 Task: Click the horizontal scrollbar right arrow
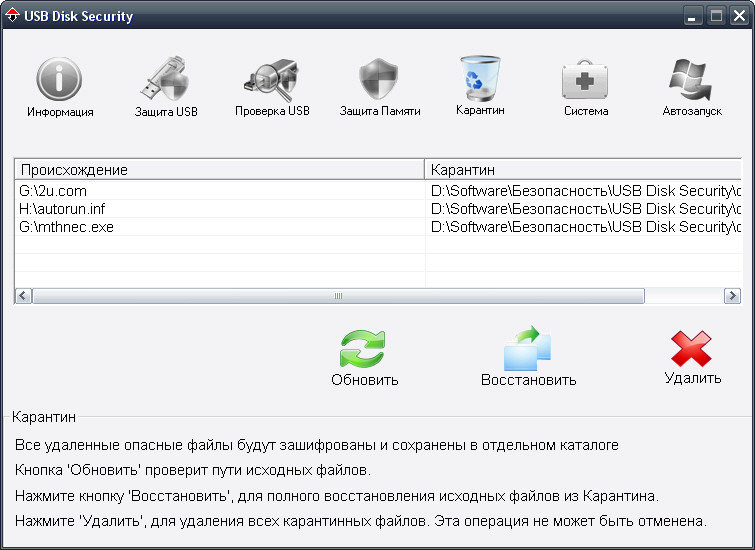pos(732,296)
